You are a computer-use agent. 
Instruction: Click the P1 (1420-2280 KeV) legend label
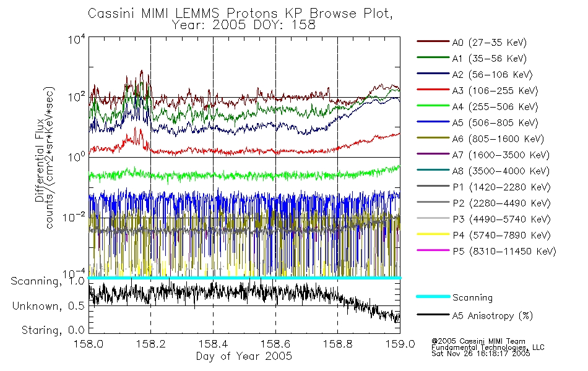[x=502, y=187]
